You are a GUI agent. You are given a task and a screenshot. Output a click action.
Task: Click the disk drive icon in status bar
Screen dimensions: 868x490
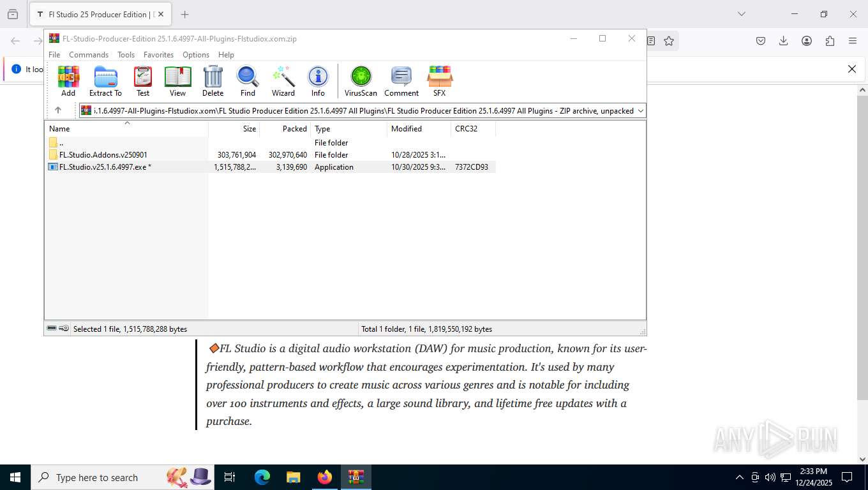[x=52, y=329]
